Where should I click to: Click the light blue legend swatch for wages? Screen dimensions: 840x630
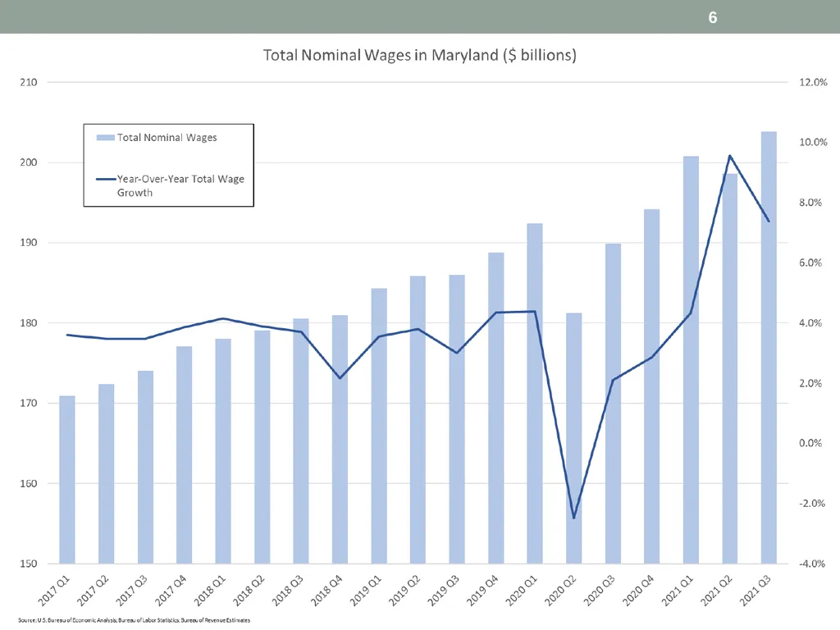(x=106, y=138)
